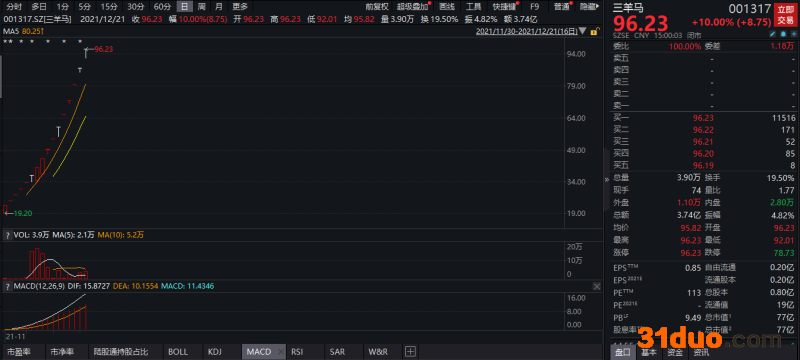Select the RSI indicator tab
This screenshot has height=360, width=800.
297,352
